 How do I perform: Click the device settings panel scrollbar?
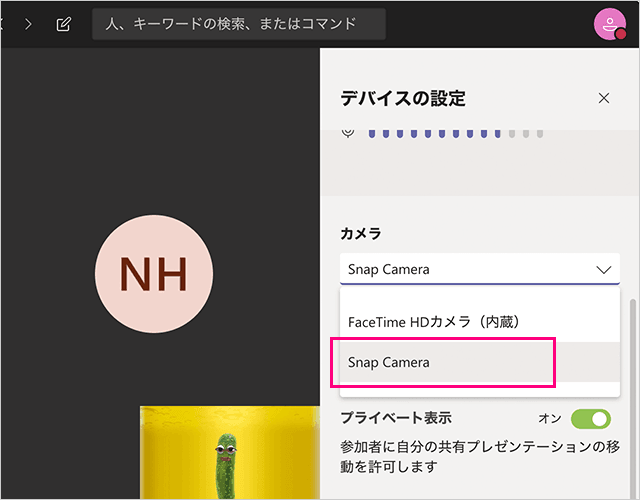633,398
